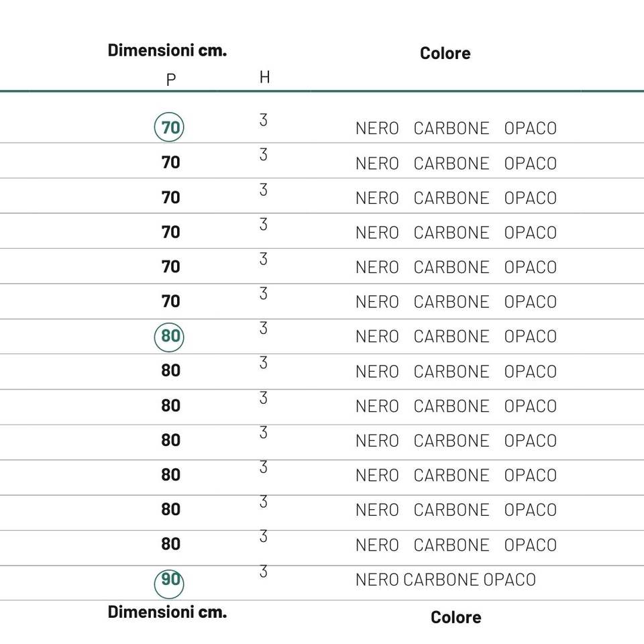Click the H column label
This screenshot has height=644, width=644.
(x=264, y=77)
